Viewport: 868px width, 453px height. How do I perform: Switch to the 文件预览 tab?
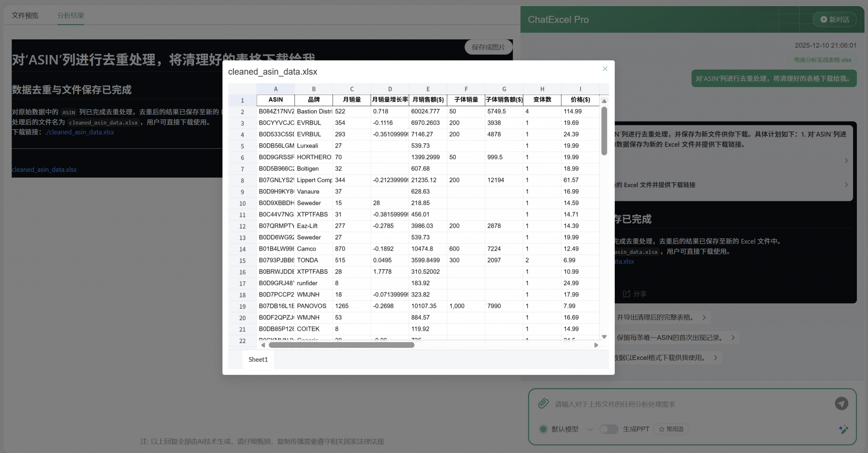[x=25, y=16]
